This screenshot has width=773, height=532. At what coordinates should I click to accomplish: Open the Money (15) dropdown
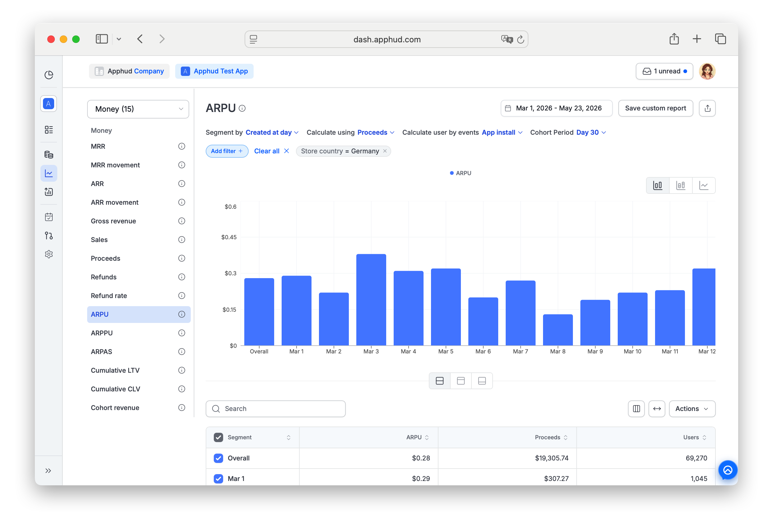pyautogui.click(x=138, y=109)
